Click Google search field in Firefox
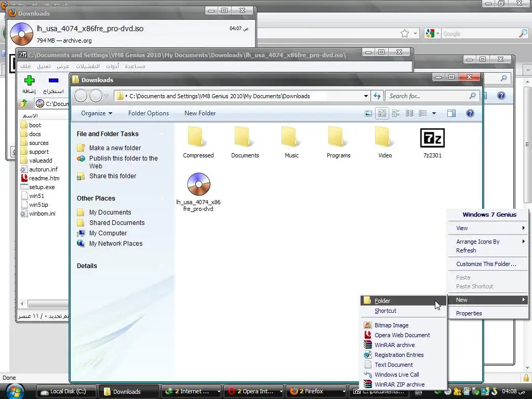The height and width of the screenshot is (399, 532). click(x=480, y=34)
